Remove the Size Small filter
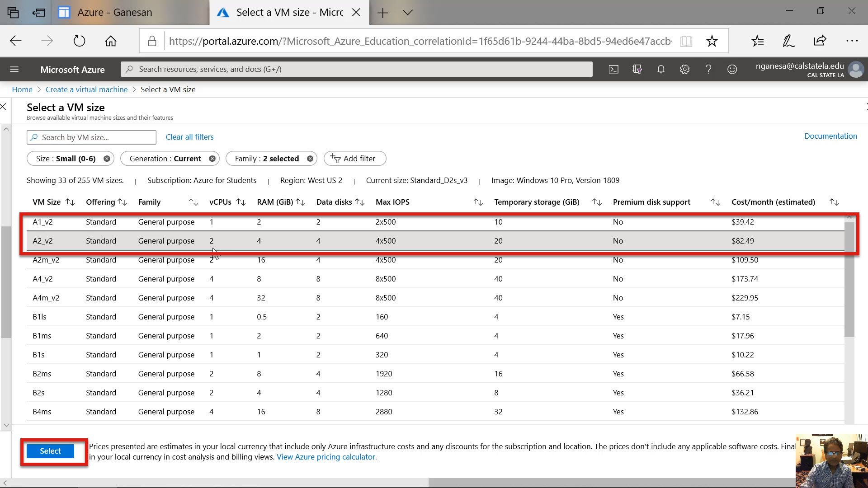 (x=107, y=159)
